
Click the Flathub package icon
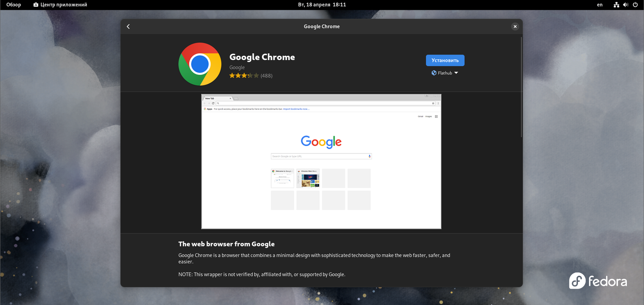(434, 73)
